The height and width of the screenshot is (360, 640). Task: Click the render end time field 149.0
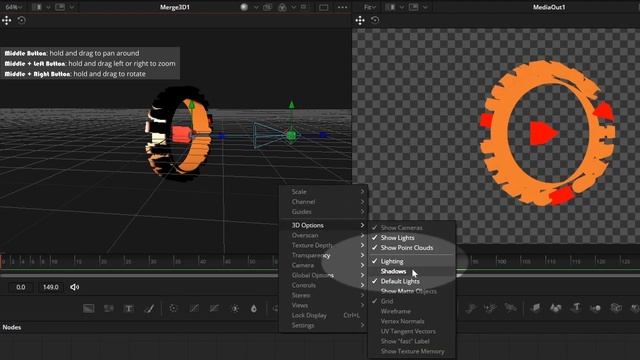click(51, 287)
